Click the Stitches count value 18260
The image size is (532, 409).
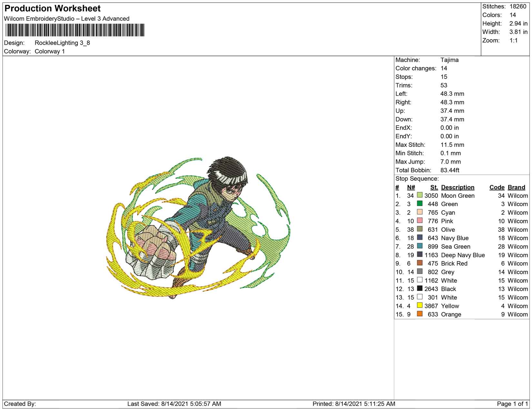click(518, 6)
